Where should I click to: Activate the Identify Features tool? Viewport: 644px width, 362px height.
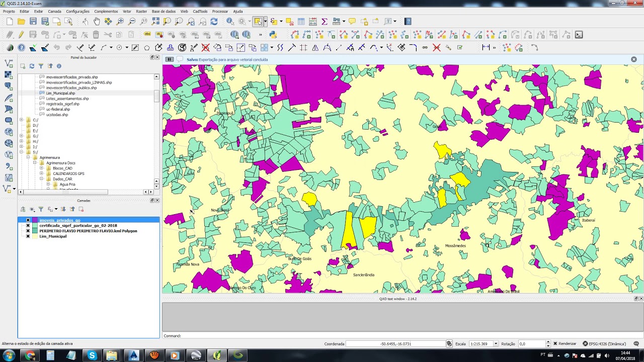230,21
